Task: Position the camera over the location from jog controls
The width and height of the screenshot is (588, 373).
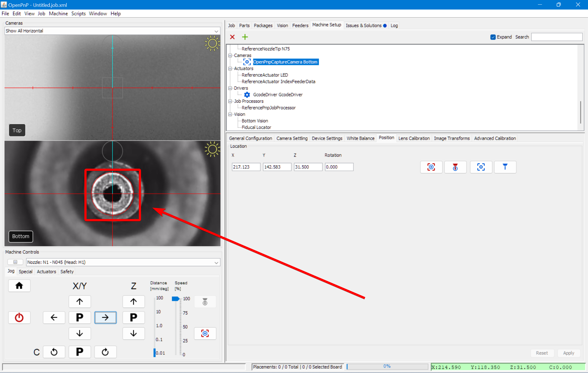Action: pyautogui.click(x=205, y=333)
